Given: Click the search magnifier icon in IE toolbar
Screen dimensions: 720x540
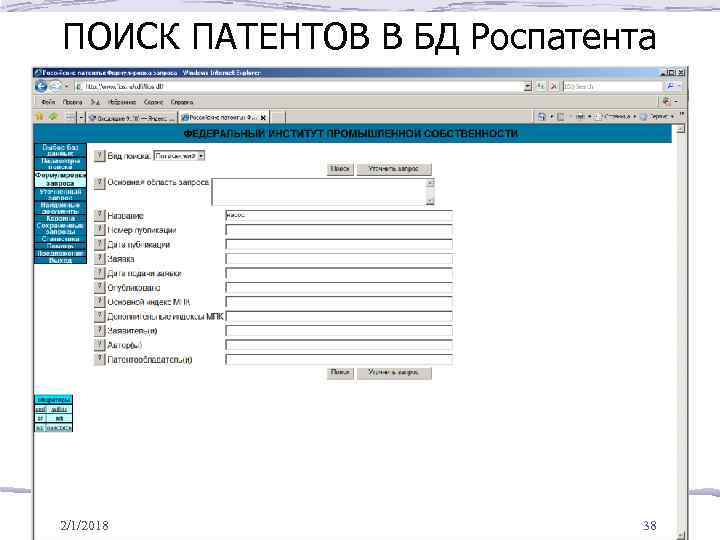Looking at the screenshot, I should pos(670,86).
